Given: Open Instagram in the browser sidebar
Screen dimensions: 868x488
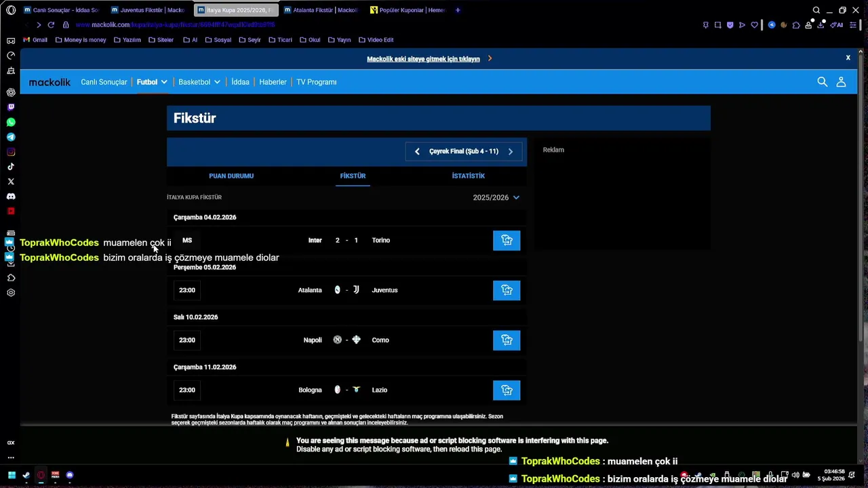Looking at the screenshot, I should [x=11, y=152].
